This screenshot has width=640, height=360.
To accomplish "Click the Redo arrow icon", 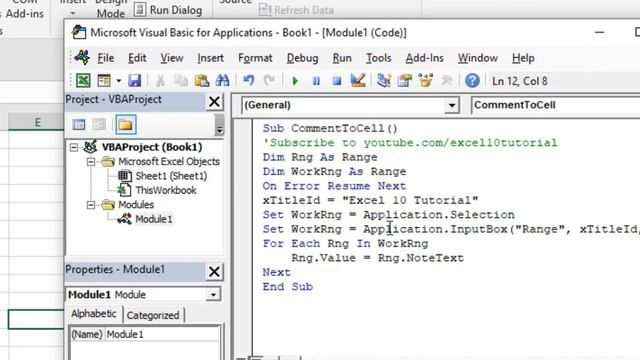I will 269,81.
